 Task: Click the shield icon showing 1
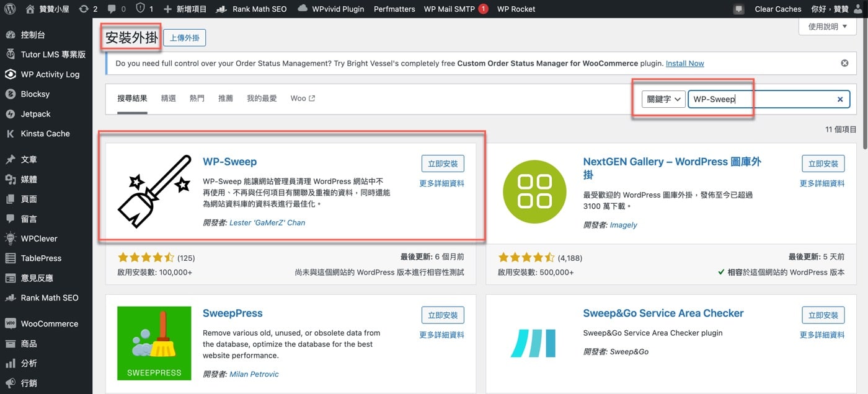pos(140,9)
